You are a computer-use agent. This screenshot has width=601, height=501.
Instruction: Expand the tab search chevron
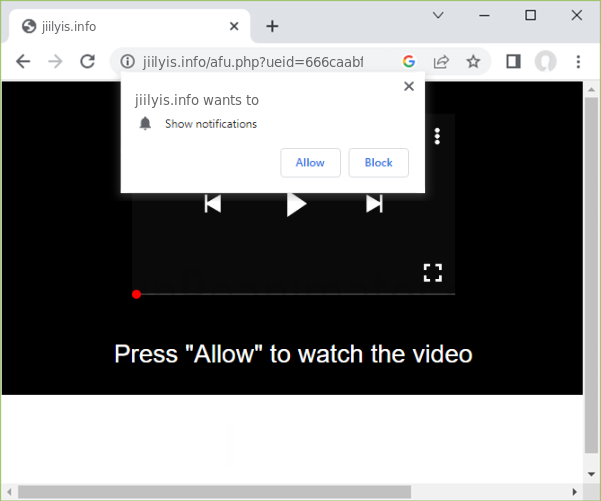[x=438, y=15]
